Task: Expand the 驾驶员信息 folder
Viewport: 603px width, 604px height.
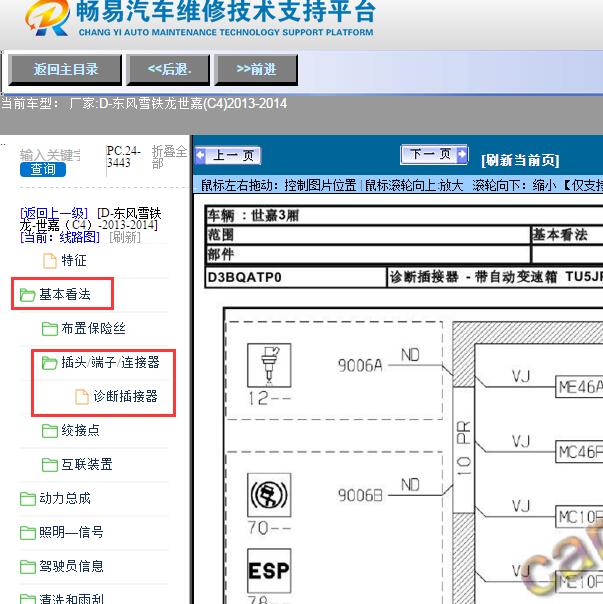Action: coord(62,566)
